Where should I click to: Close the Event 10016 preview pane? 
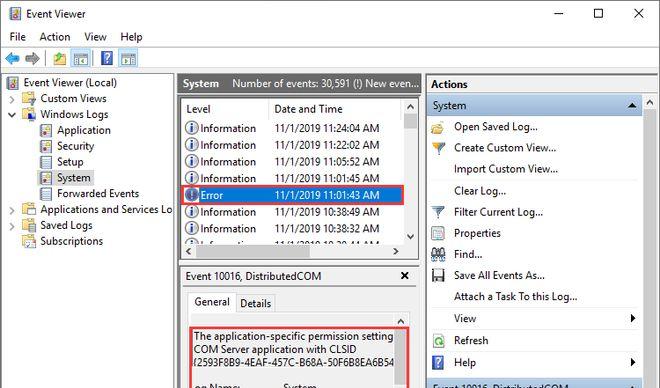pyautogui.click(x=405, y=276)
